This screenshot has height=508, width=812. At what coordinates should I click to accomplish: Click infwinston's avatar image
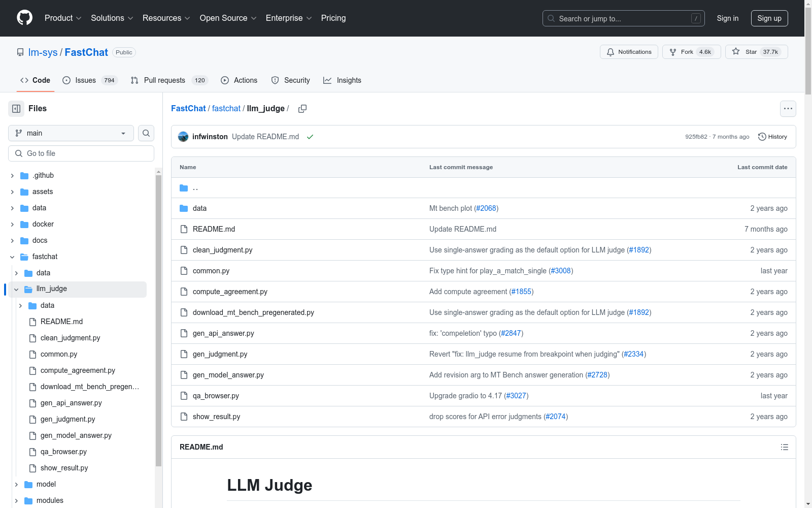(183, 137)
